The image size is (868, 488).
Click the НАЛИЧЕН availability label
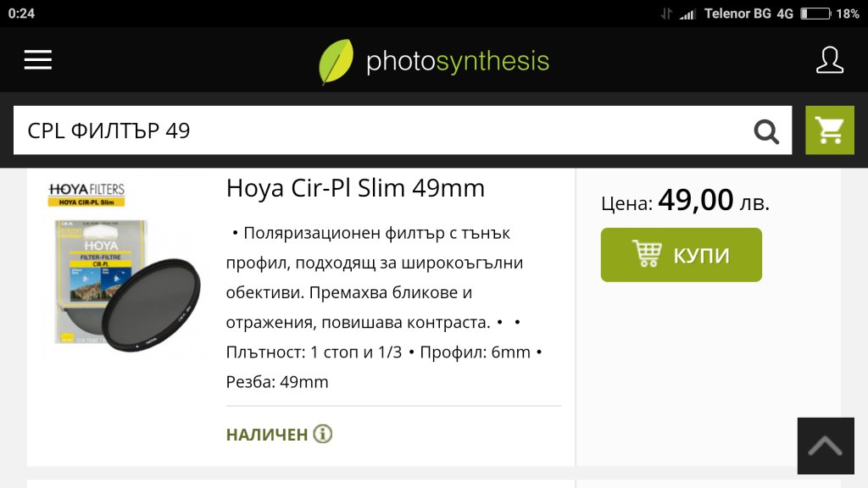pyautogui.click(x=267, y=435)
